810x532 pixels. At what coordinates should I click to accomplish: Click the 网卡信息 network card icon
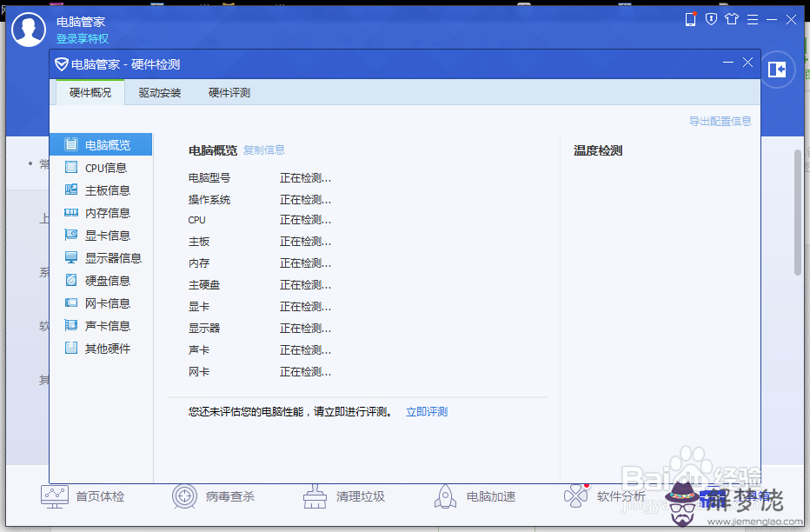click(71, 303)
